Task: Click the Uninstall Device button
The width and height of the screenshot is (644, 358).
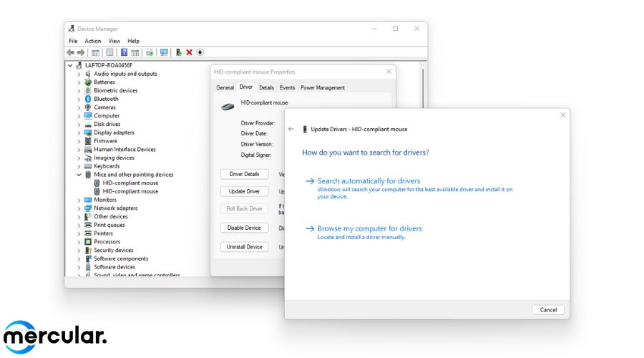Action: coord(245,247)
